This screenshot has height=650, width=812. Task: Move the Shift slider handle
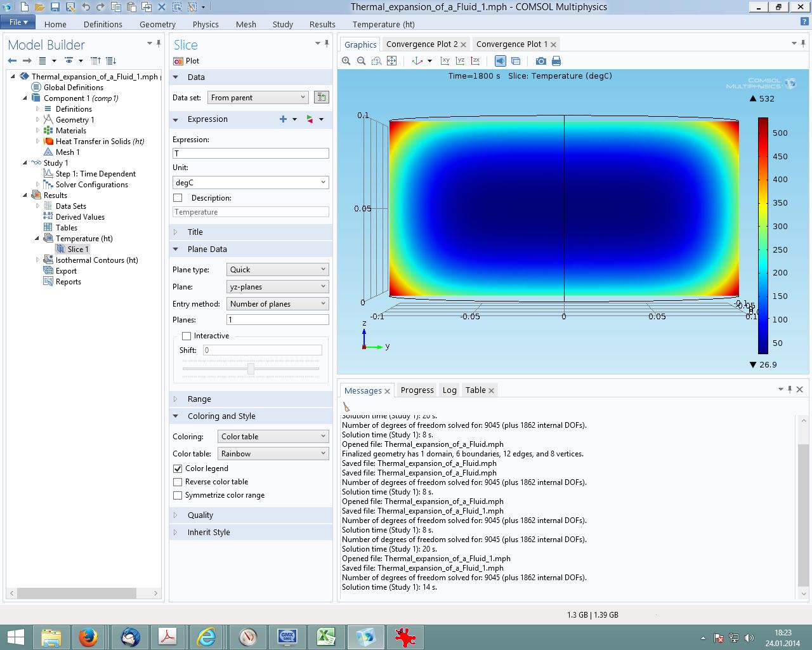coord(251,369)
